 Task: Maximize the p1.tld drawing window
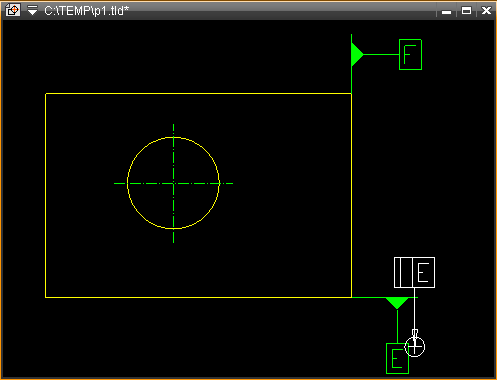coord(466,11)
